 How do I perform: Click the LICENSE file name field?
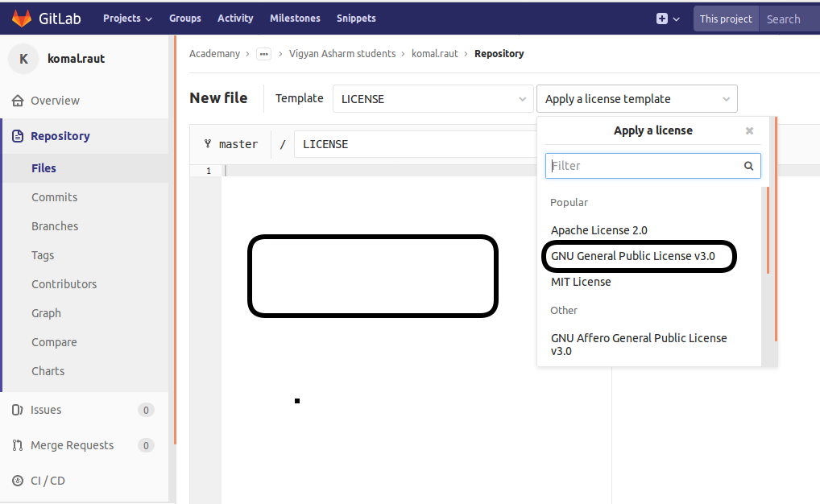[x=416, y=144]
